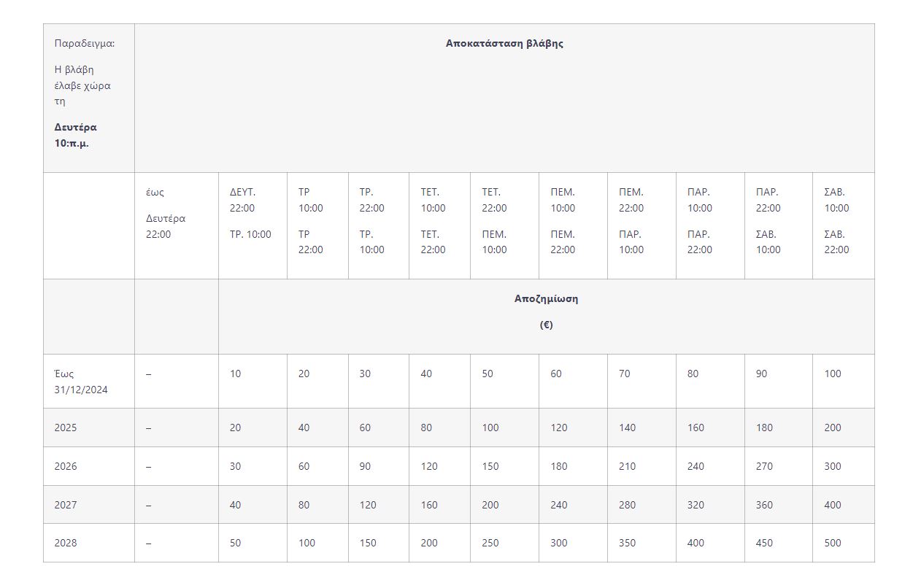913x588 pixels.
Task: Click the ΤΕΤ. 10:00 – ΤΕΤ. 22:00 header
Action: pyautogui.click(x=433, y=221)
